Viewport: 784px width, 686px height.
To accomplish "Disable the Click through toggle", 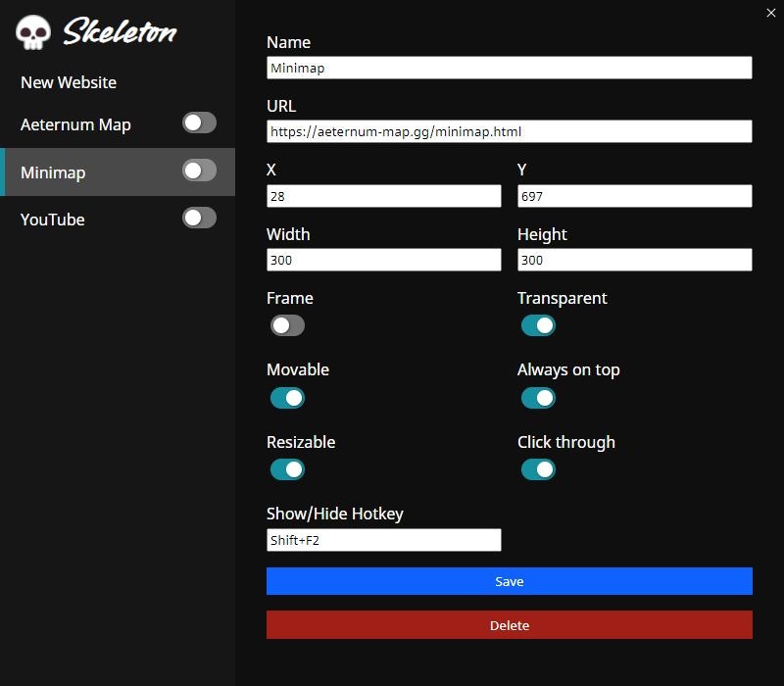I will (538, 469).
